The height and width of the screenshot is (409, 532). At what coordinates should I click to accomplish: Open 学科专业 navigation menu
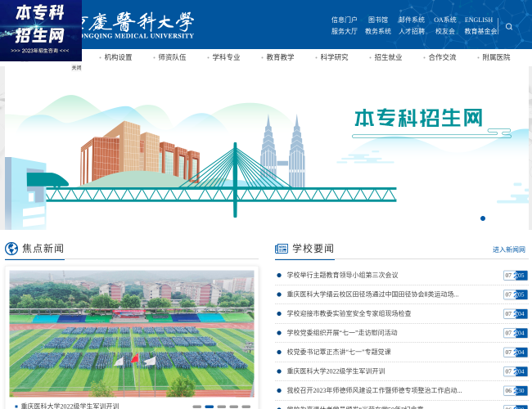(x=226, y=57)
